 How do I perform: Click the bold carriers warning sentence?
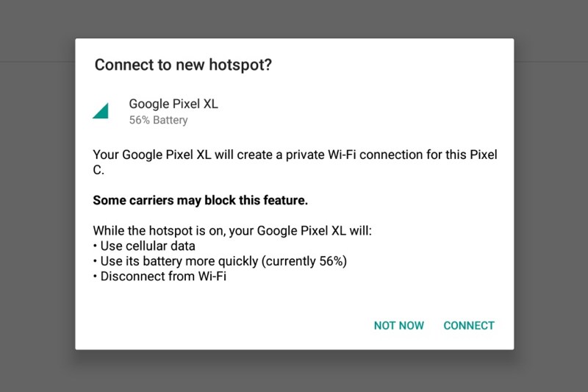tap(200, 200)
